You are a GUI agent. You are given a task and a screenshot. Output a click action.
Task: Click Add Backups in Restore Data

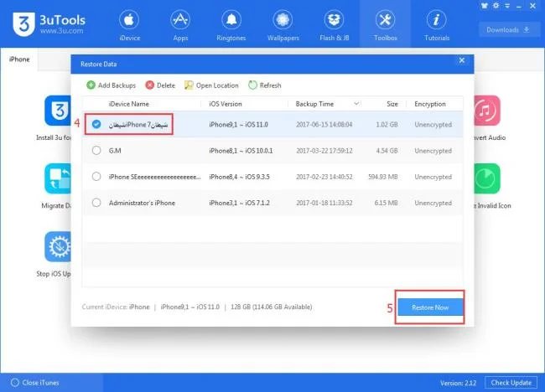pos(112,85)
